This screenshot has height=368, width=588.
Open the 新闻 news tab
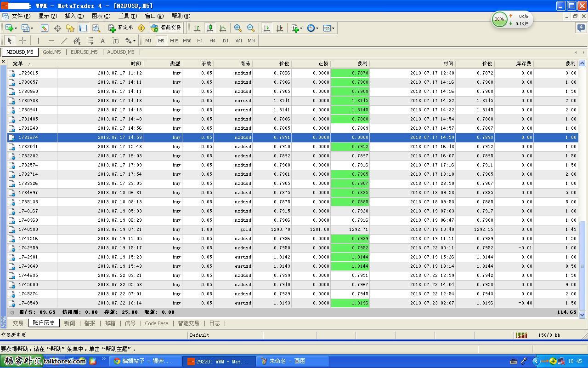pos(69,323)
